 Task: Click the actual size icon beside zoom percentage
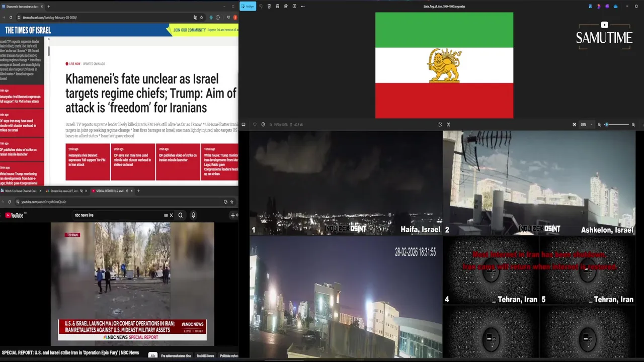(x=574, y=125)
